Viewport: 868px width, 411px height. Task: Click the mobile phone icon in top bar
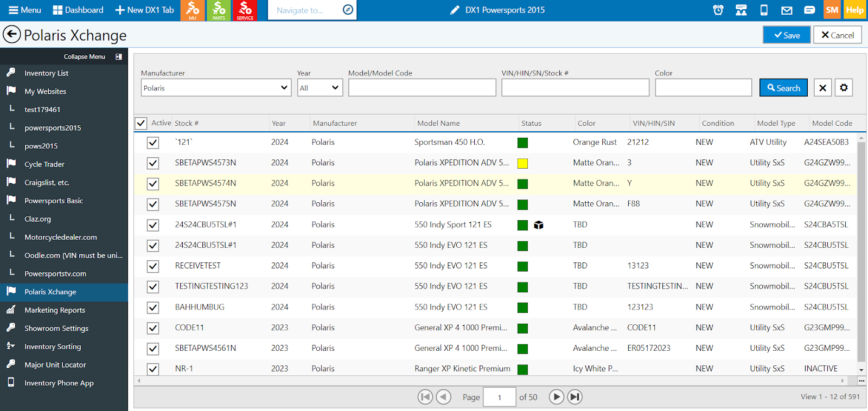(764, 10)
